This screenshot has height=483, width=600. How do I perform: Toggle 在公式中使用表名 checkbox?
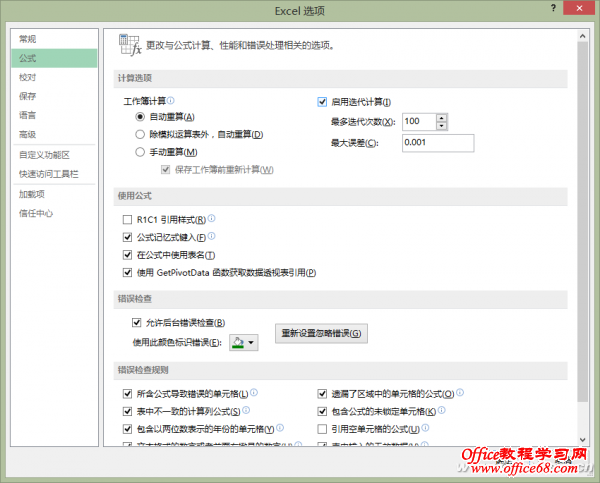(127, 255)
